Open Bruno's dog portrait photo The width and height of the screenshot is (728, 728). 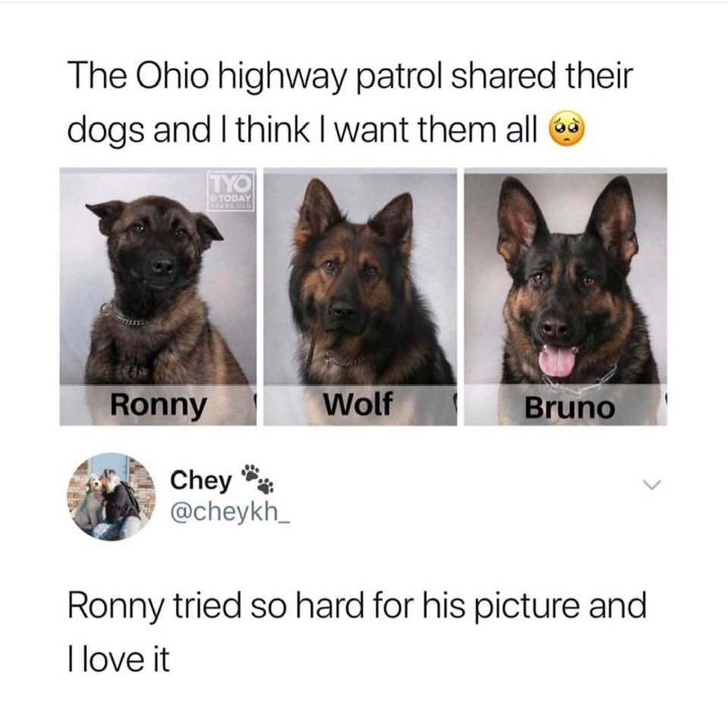[x=566, y=297]
